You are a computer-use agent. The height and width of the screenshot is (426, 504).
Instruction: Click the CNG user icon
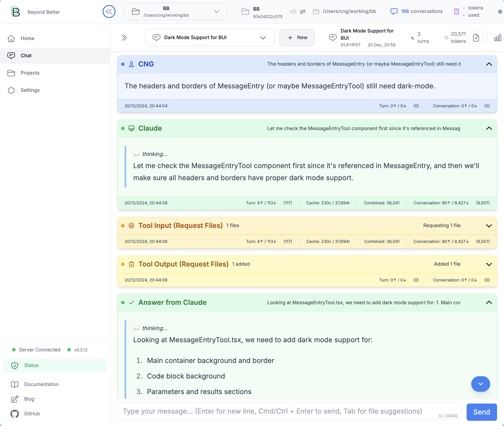tap(131, 64)
